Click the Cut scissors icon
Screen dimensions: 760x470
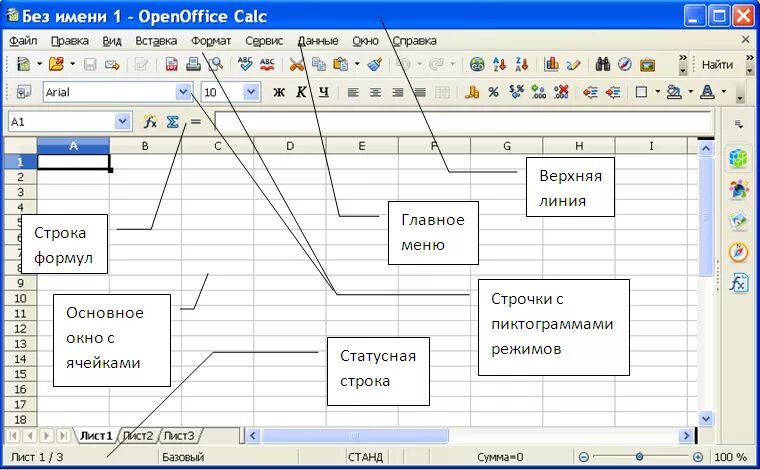tap(296, 64)
